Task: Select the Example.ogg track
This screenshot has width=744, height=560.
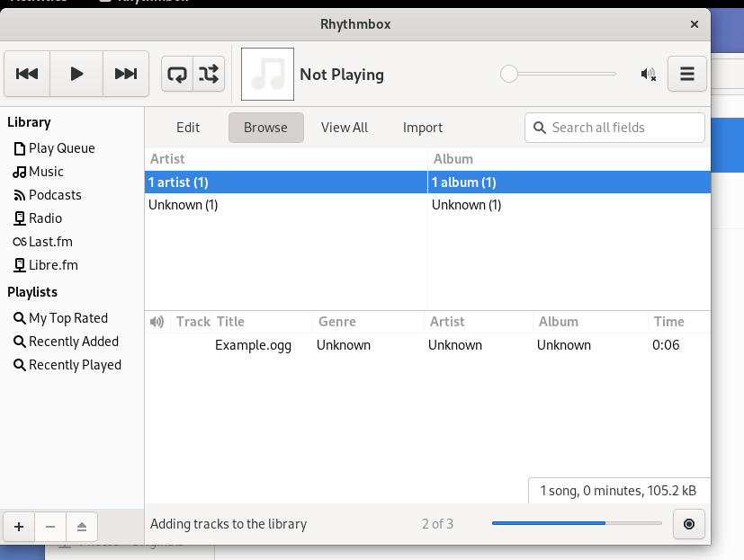Action: click(x=427, y=345)
